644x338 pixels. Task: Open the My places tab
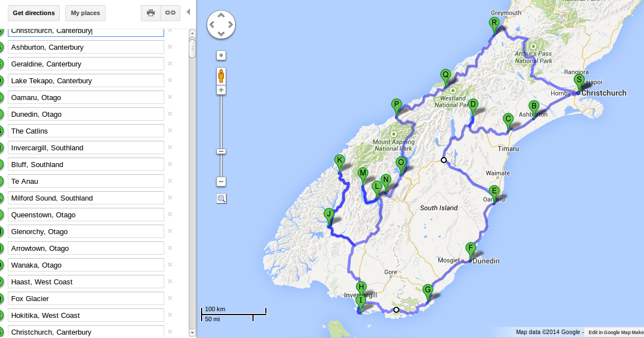[x=85, y=13]
